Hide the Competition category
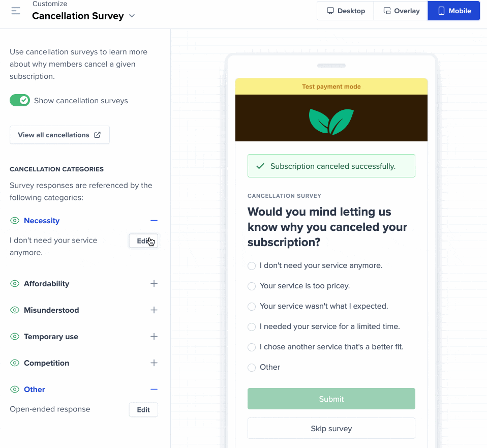Viewport: 487px width, 448px height. (15, 363)
